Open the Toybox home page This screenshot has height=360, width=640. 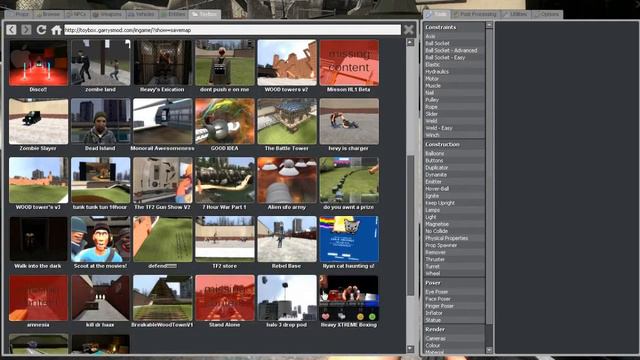(56, 29)
